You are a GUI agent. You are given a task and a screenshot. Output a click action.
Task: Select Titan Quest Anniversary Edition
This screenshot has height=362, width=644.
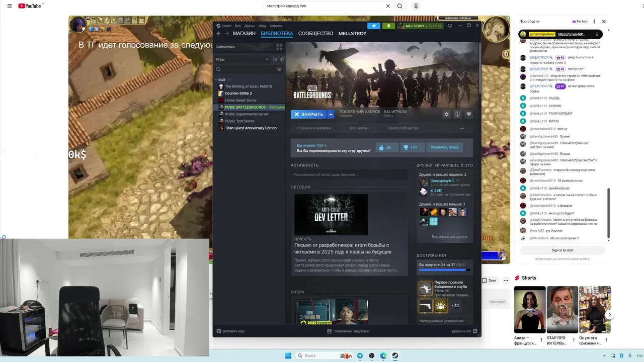point(250,128)
